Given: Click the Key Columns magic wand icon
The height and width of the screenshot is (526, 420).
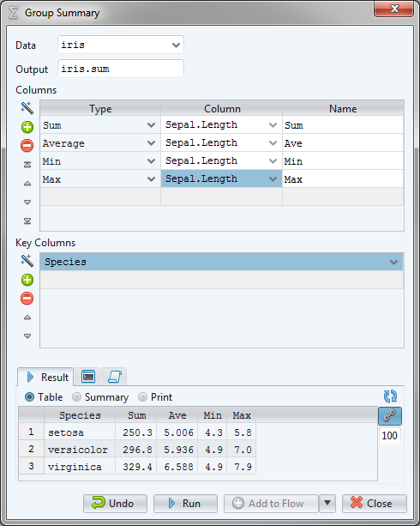Looking at the screenshot, I should click(27, 261).
